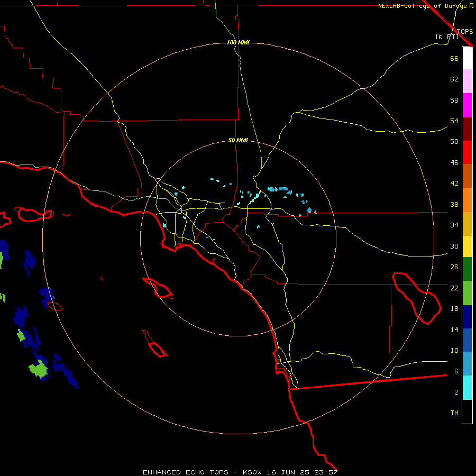
Task: Select the '62' scale label
Action: (454, 79)
